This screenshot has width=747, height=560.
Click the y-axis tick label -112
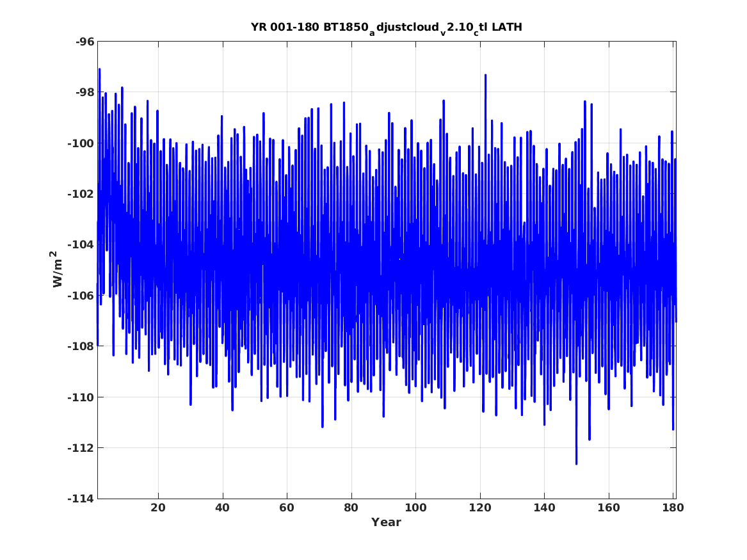pyautogui.click(x=81, y=447)
